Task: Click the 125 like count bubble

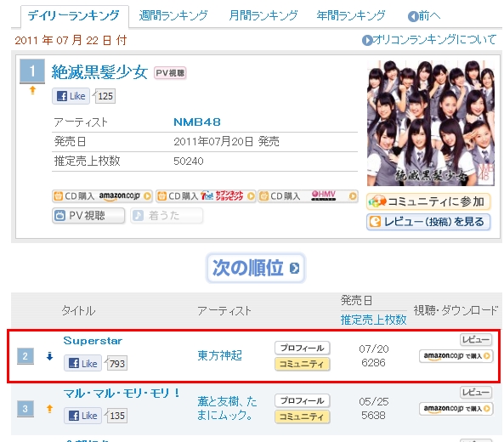Action: [105, 96]
